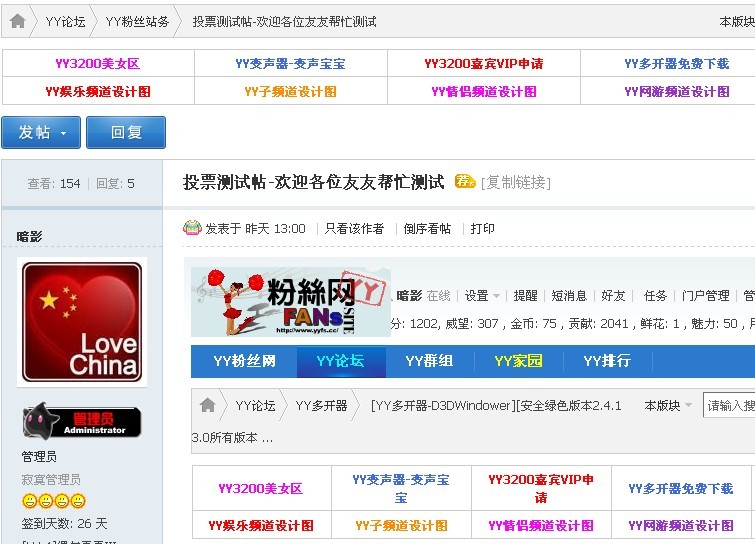Click YY网游频道设计图 in lower table
The width and height of the screenshot is (755, 544).
(681, 525)
